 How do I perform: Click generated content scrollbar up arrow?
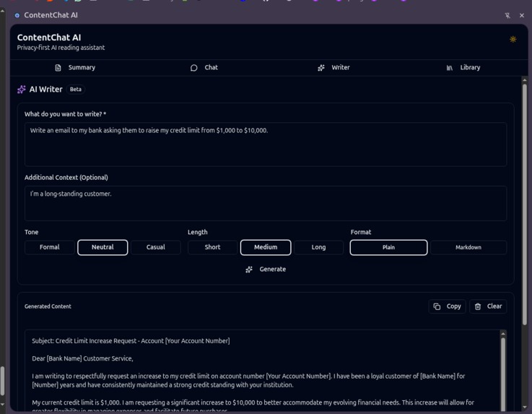[x=503, y=334]
